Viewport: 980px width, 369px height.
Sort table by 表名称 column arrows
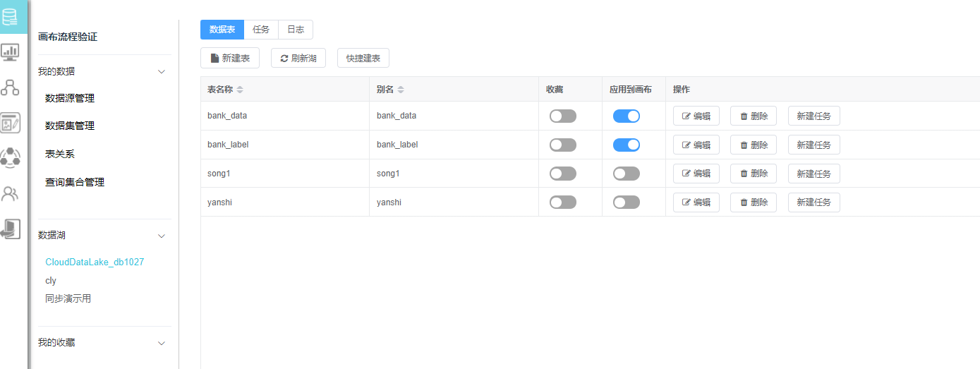pos(240,90)
